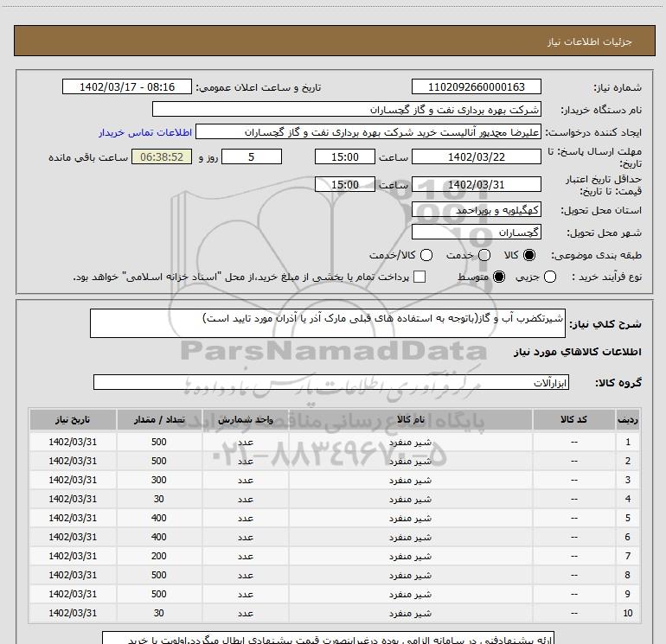The width and height of the screenshot is (666, 644).
Task: Click the countdown timer 06:38:52
Action: point(162,156)
